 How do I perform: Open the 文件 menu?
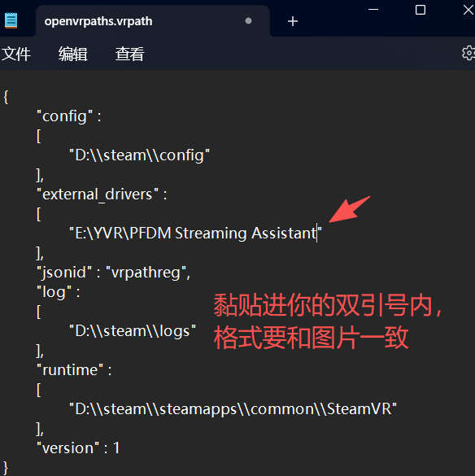coord(16,54)
